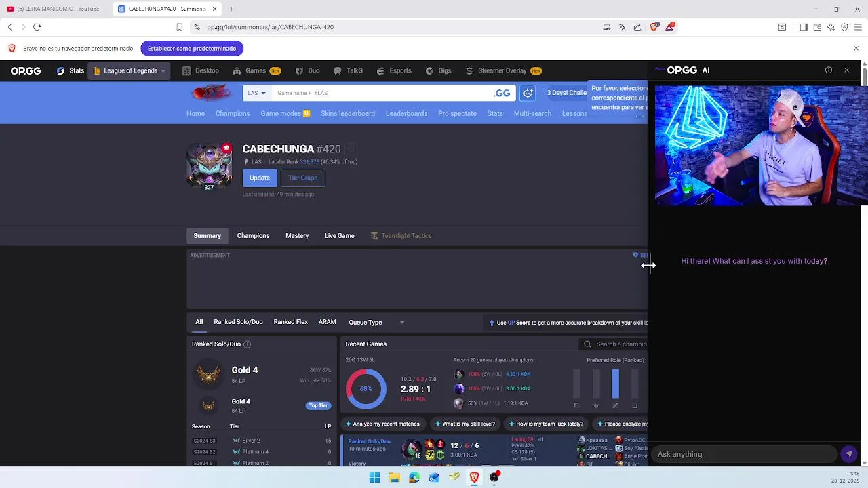Click the highlighted preferred role bar
868x488 pixels.
[615, 384]
